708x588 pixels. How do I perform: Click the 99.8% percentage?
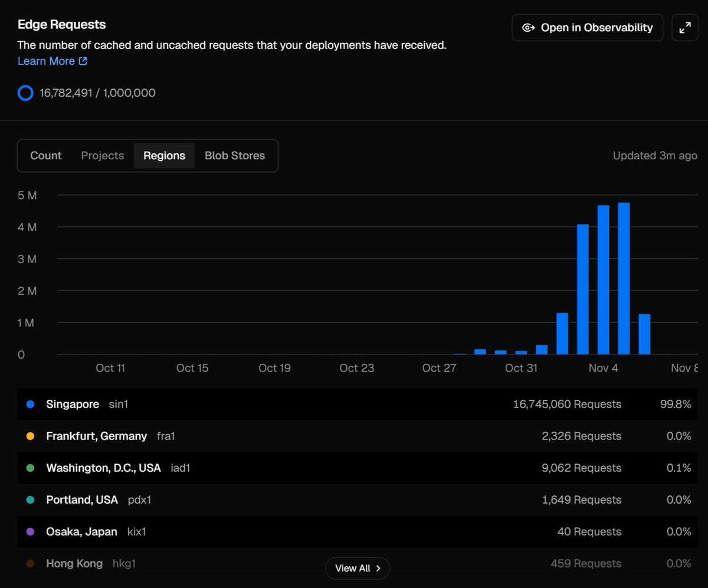pos(676,405)
